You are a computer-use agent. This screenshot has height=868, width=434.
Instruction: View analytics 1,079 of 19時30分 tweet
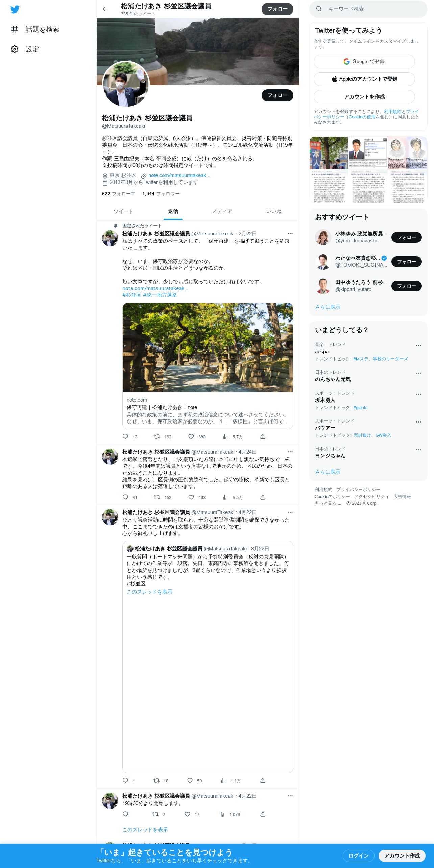pyautogui.click(x=222, y=814)
